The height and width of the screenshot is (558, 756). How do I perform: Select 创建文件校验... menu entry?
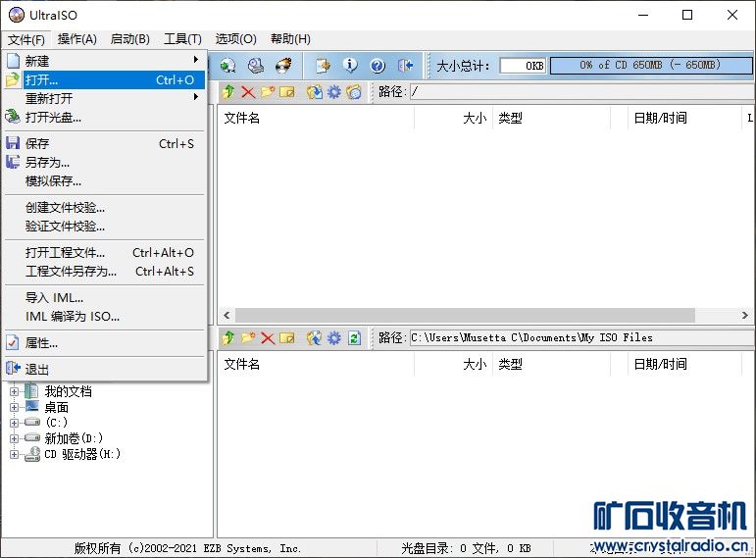(x=105, y=207)
